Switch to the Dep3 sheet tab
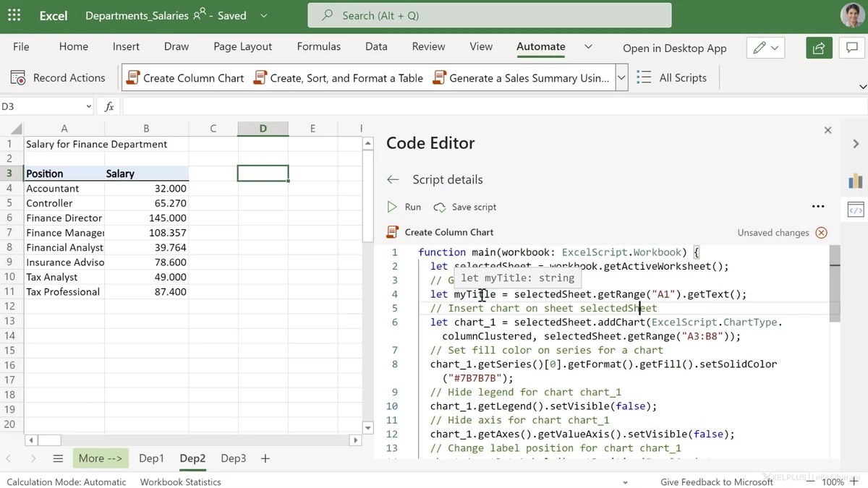 coord(233,458)
